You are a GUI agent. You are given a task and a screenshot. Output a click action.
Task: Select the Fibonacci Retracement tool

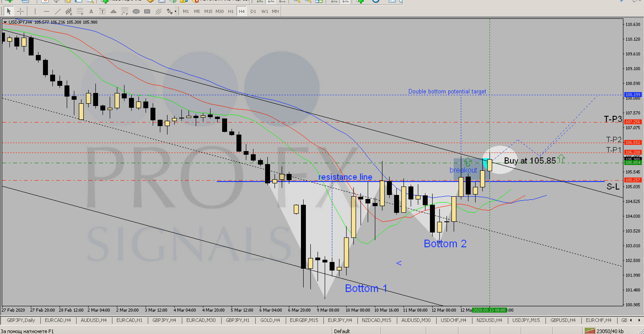(x=80, y=11)
